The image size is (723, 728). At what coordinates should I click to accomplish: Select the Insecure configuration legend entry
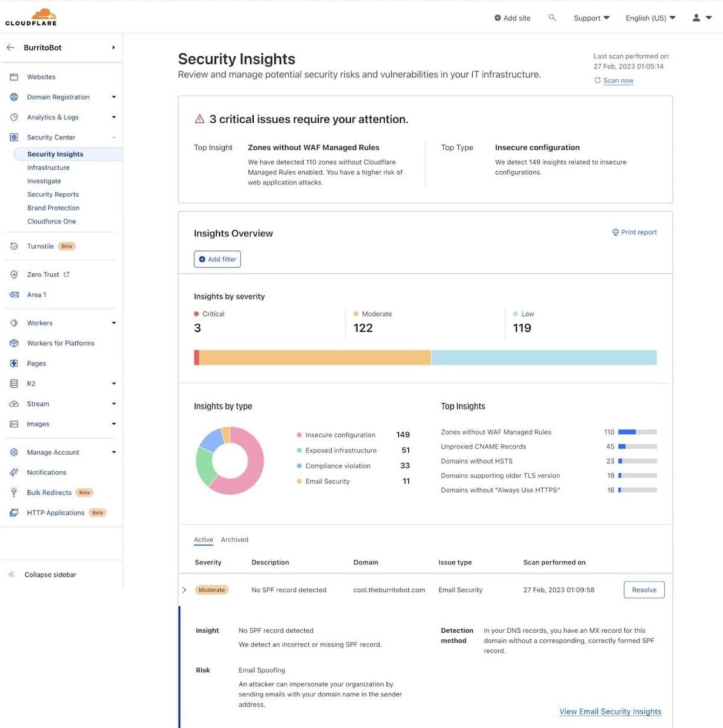click(x=340, y=435)
